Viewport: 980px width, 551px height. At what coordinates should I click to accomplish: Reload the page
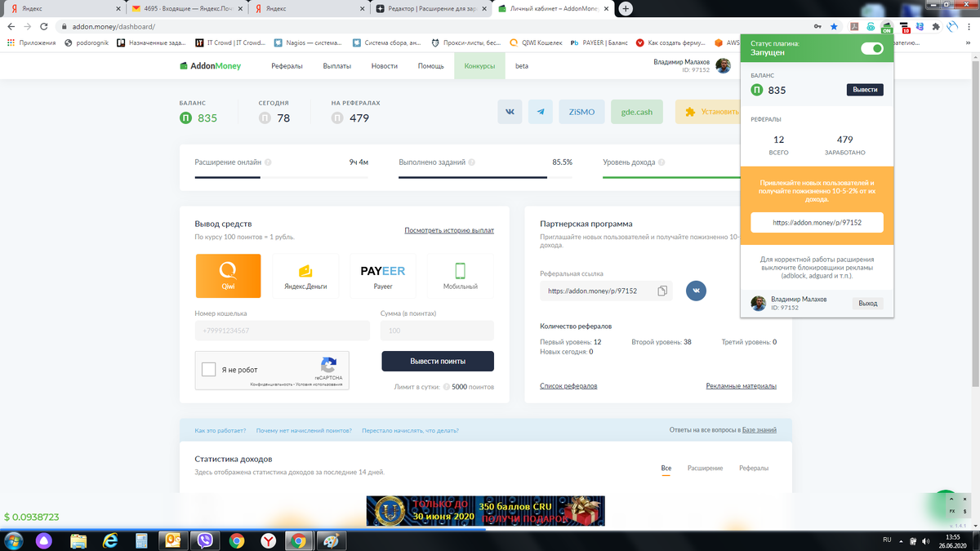click(46, 26)
